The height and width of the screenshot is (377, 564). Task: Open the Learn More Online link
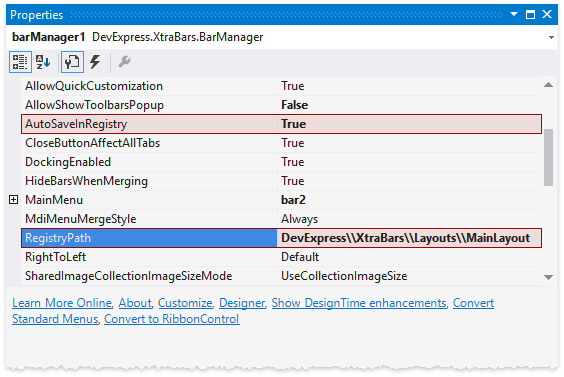pyautogui.click(x=62, y=303)
